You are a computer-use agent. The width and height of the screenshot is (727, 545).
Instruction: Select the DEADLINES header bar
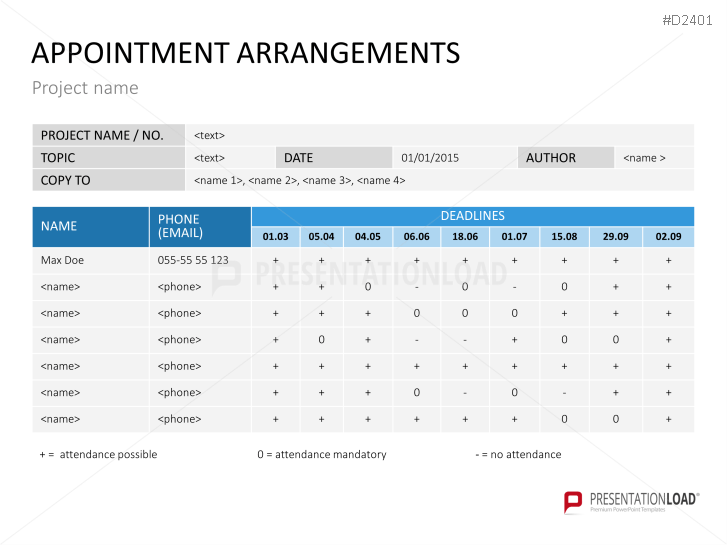tap(472, 216)
